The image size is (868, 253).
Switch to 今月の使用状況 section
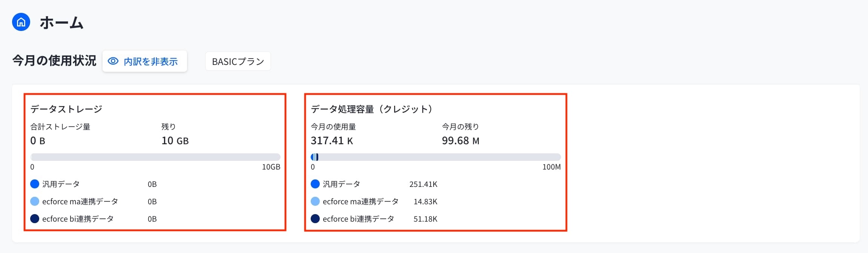[x=53, y=60]
